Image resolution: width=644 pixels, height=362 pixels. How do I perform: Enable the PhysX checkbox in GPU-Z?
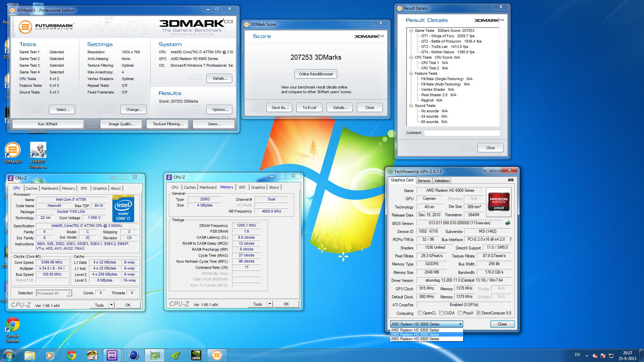(x=460, y=313)
